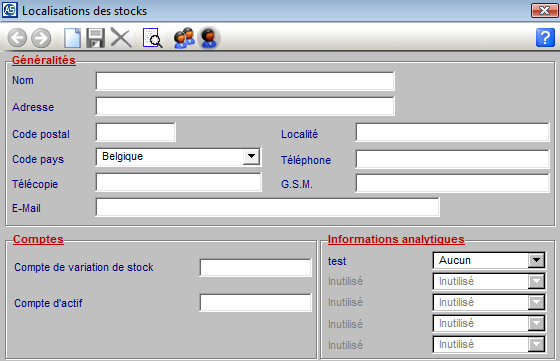Go to next record with forward arrow
Viewport: 560px width, 361px height.
41,38
